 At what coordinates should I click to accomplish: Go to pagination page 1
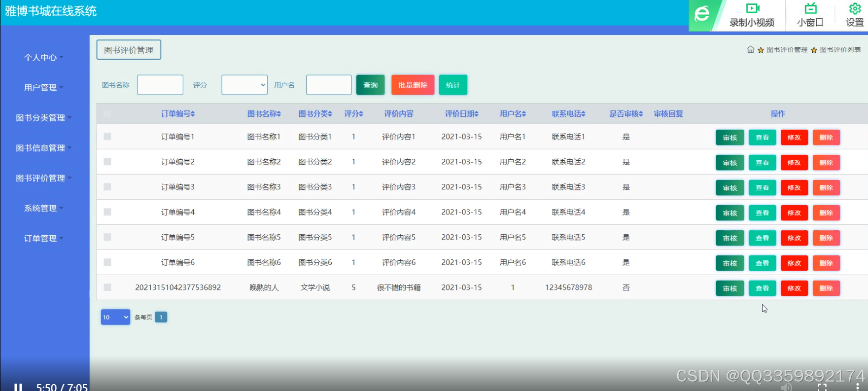[x=161, y=317]
